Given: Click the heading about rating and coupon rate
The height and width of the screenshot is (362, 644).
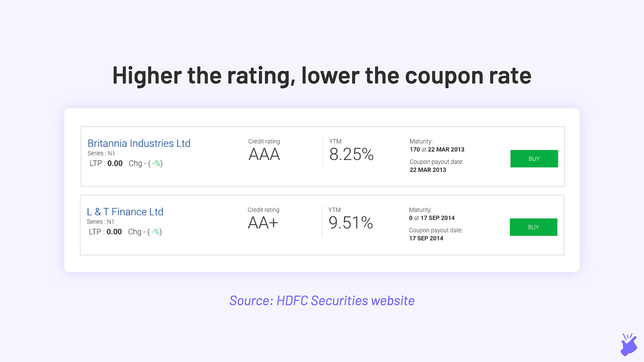Looking at the screenshot, I should click(322, 75).
